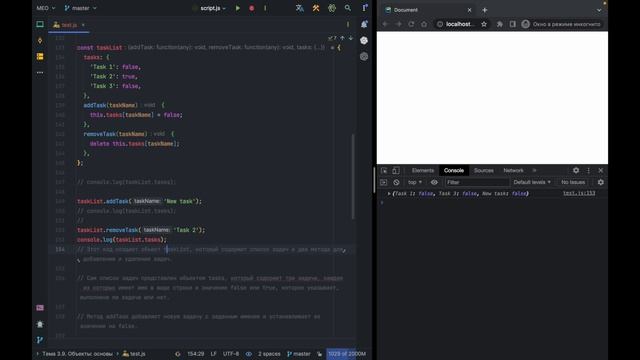The image size is (640, 360).
Task: Click test.js in the breadcrumb bar
Action: point(134,354)
